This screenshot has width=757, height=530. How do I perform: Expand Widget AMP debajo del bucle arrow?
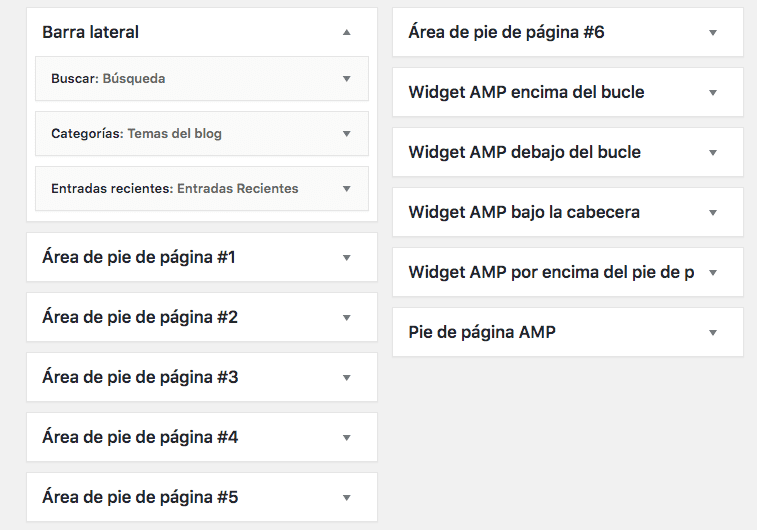pyautogui.click(x=713, y=152)
